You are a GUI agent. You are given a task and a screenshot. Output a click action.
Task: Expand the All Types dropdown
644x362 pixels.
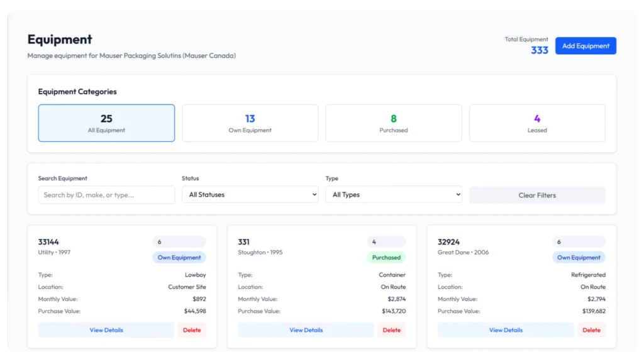(x=393, y=195)
